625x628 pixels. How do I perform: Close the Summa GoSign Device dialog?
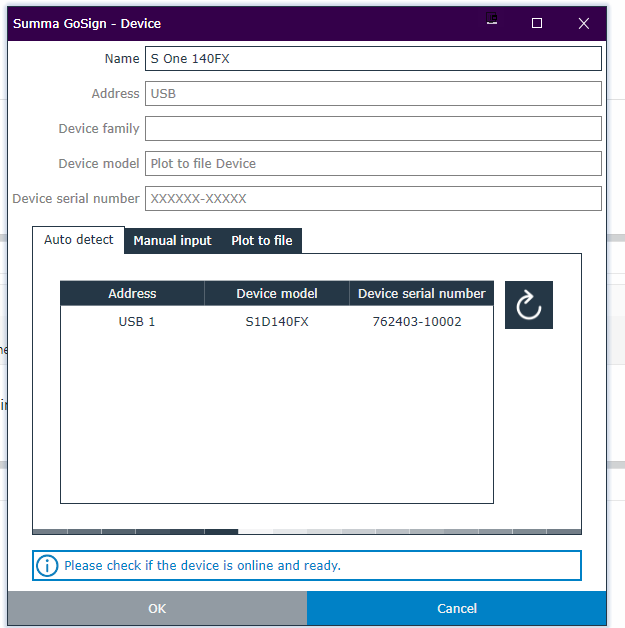583,23
